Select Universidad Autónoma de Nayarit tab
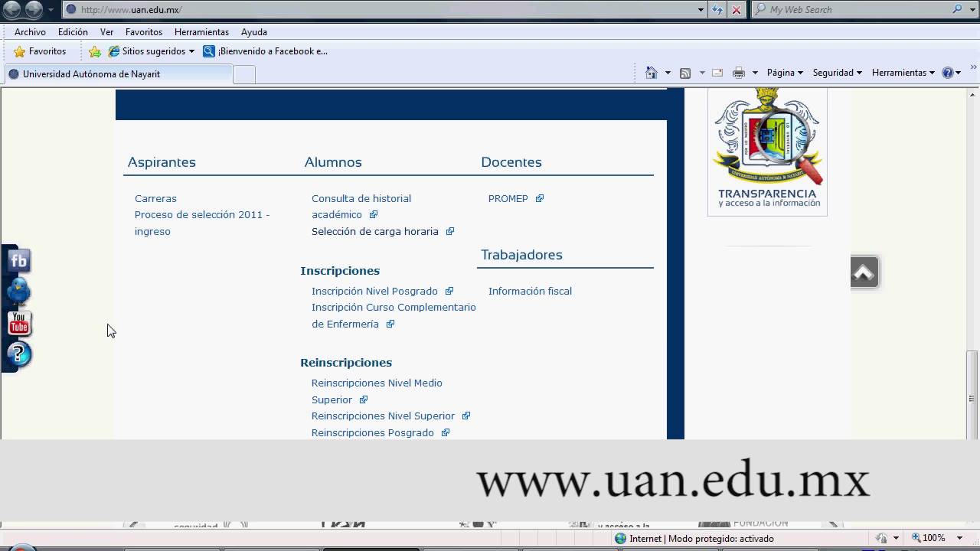Screen dimensions: 980x551 click(118, 74)
